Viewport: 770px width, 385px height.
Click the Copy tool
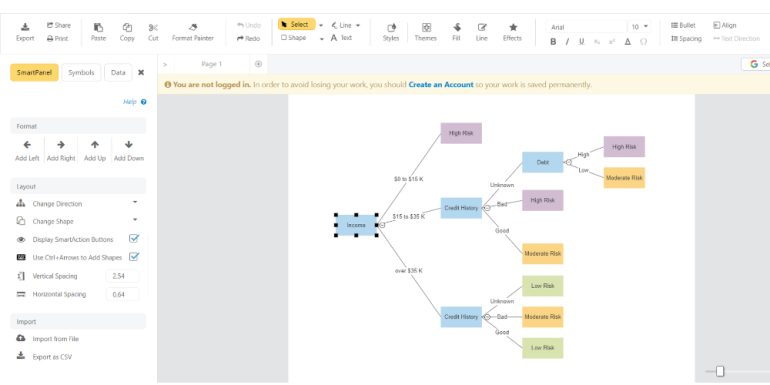pyautogui.click(x=127, y=32)
